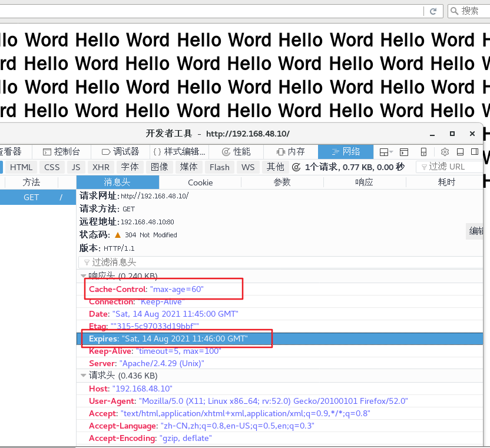This screenshot has height=448, width=490.
Task: Toggle the HTML request filter
Action: click(21, 167)
